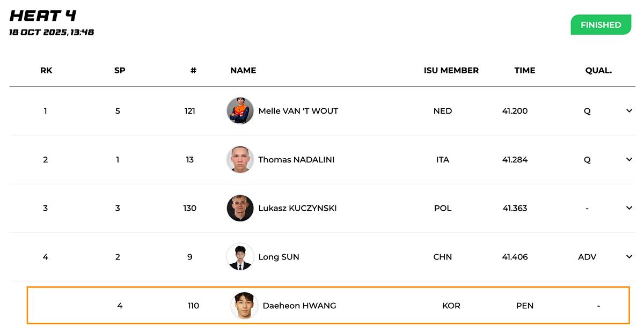Click Long SUN profile picture
The image size is (644, 334).
click(x=240, y=257)
